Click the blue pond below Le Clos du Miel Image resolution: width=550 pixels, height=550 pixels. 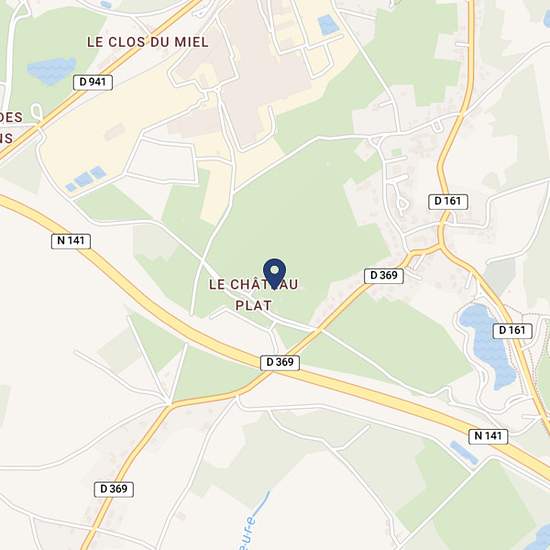pos(52,71)
